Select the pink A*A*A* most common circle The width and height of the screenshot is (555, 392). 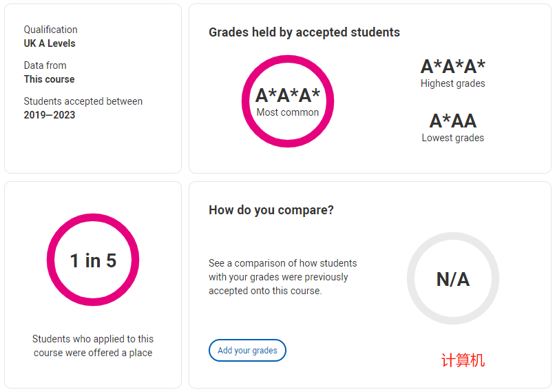pos(288,101)
